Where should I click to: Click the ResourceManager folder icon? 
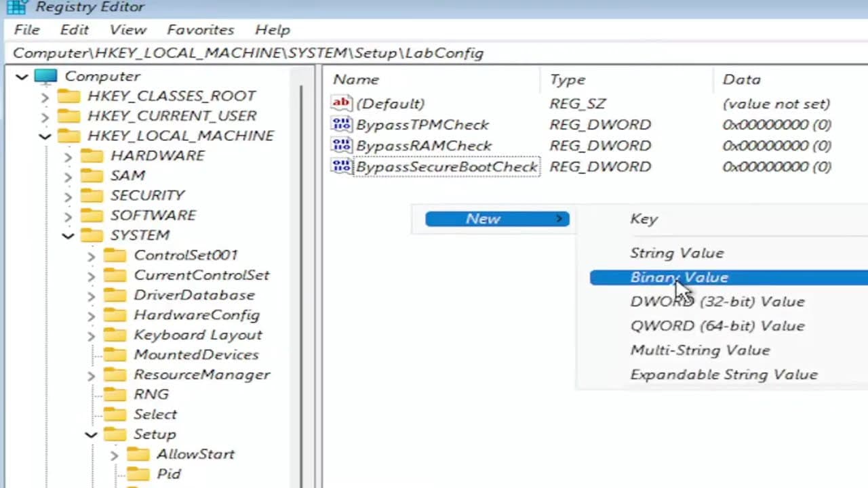point(115,375)
